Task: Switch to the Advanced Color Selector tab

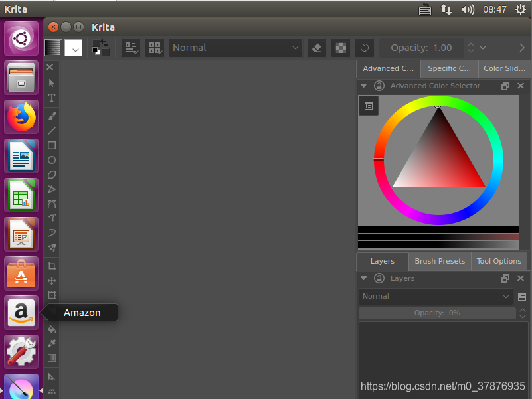Action: coord(388,69)
